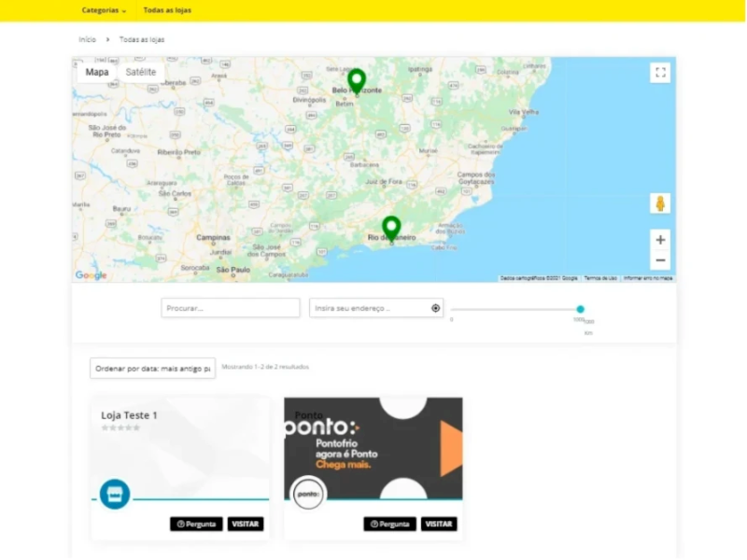Click the Rio de Janeiro map pin
Image resolution: width=747 pixels, height=560 pixels.
391,228
